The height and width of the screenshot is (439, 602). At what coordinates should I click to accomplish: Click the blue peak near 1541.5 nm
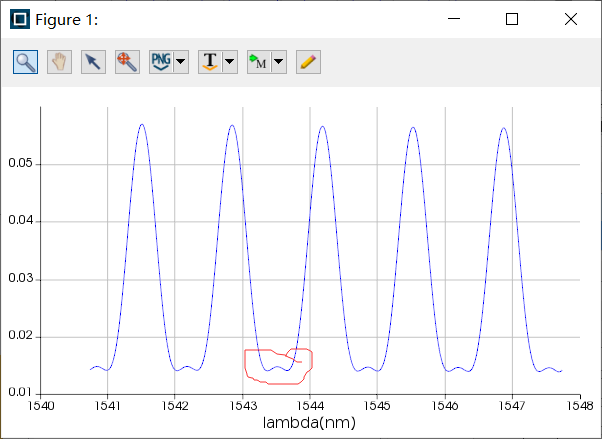click(x=142, y=126)
